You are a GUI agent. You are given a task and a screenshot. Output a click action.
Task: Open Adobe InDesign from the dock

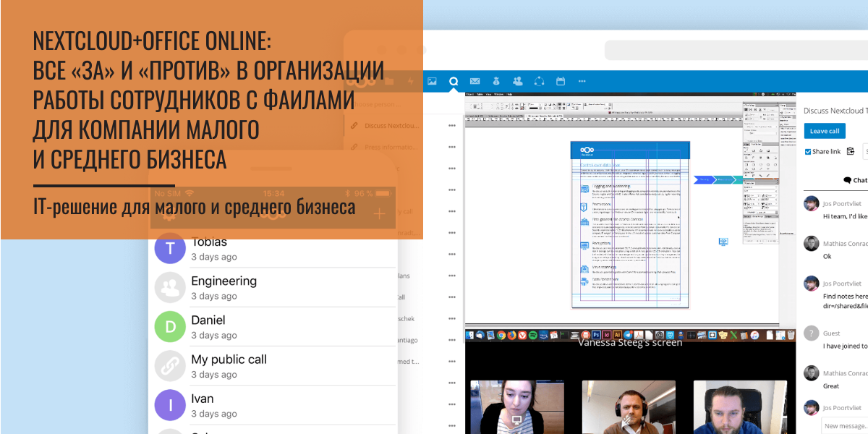605,335
